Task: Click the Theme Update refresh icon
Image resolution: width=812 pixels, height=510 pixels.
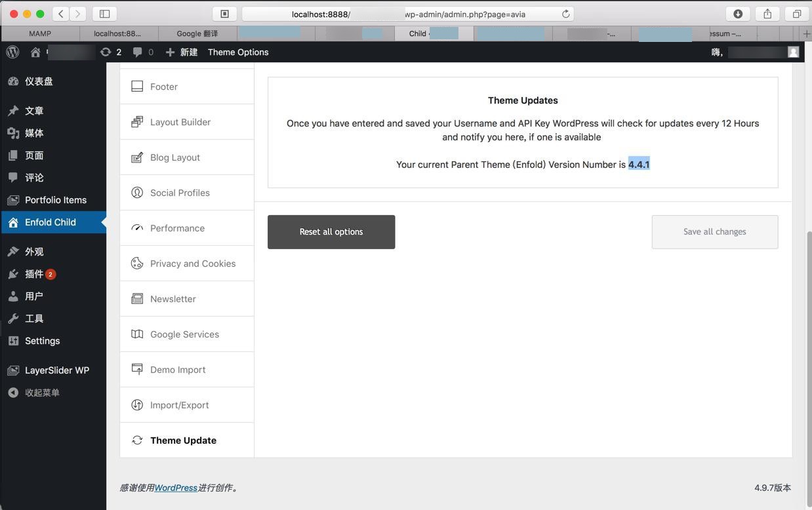Action: tap(137, 441)
